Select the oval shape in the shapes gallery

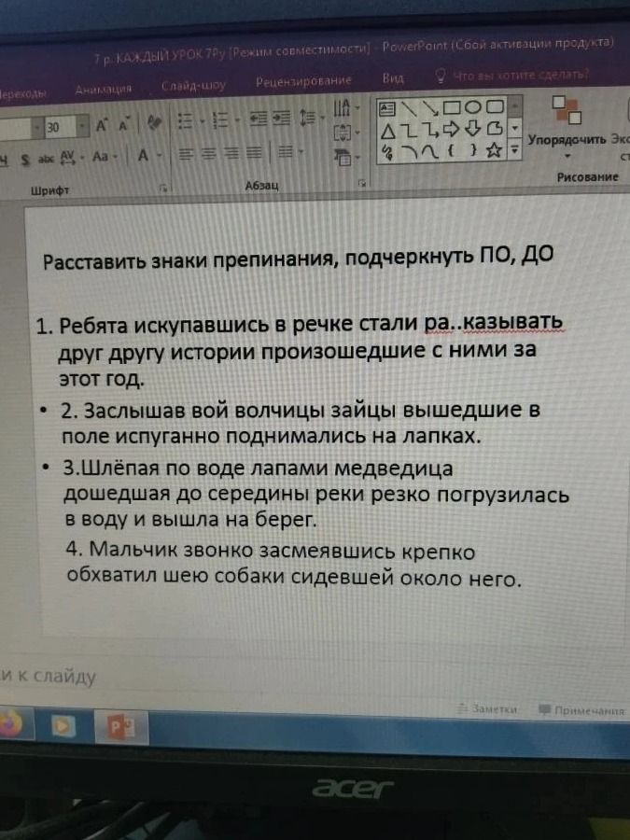472,107
